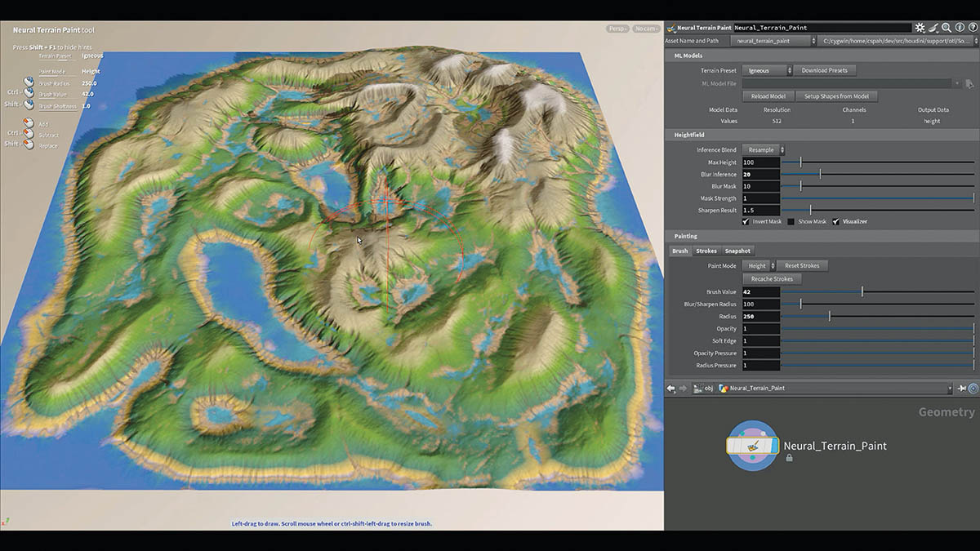Open the Inference Blend Resample dropdown

[x=764, y=150]
